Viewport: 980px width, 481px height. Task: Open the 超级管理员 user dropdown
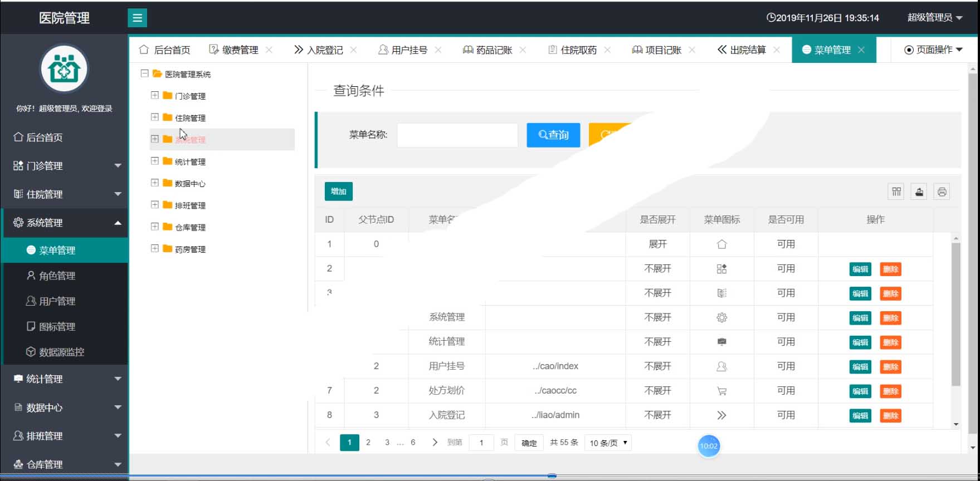[934, 18]
